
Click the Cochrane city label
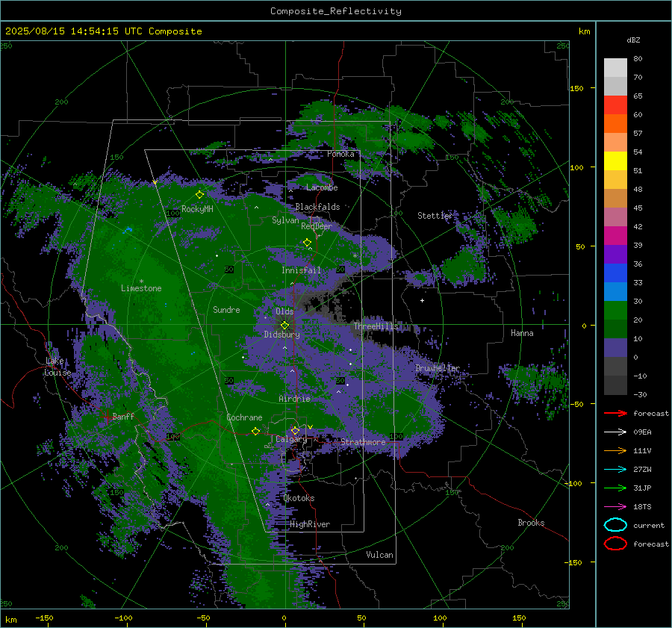coord(244,417)
